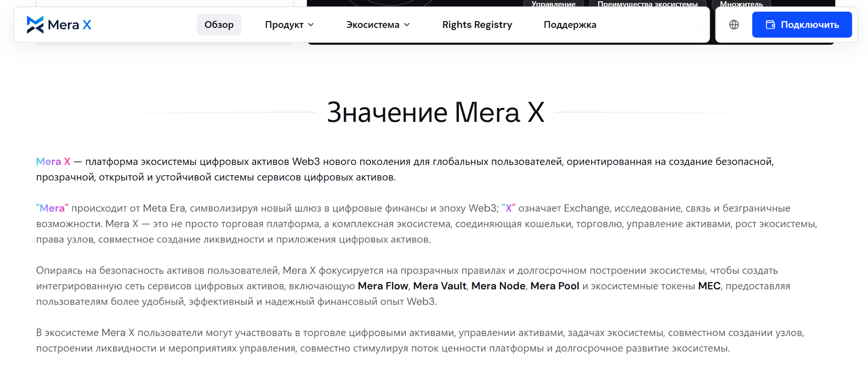Click the bold MEC token text
This screenshot has width=868, height=384.
(x=709, y=286)
